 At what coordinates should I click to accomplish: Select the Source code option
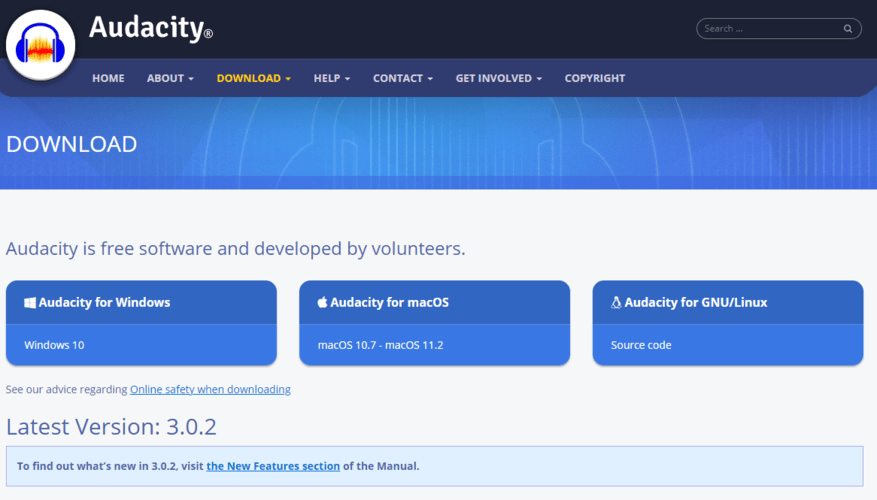641,345
